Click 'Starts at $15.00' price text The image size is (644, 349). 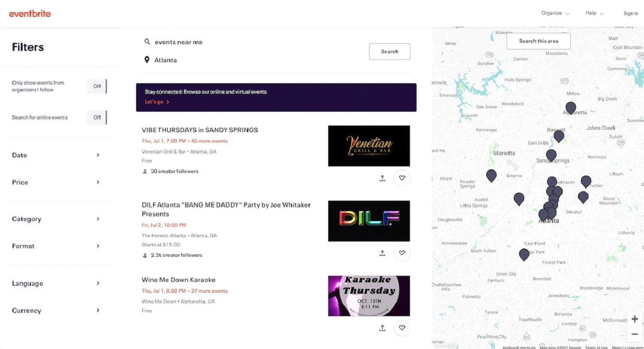[x=161, y=244]
